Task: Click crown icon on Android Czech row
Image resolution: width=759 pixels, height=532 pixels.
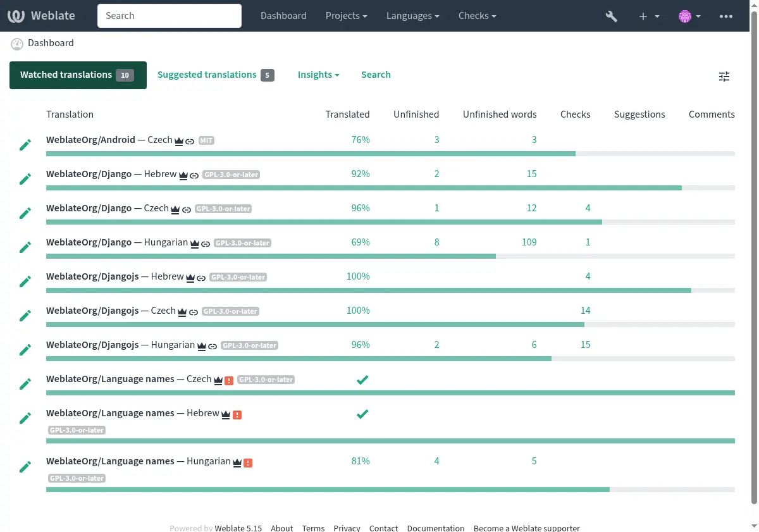Action: (179, 141)
